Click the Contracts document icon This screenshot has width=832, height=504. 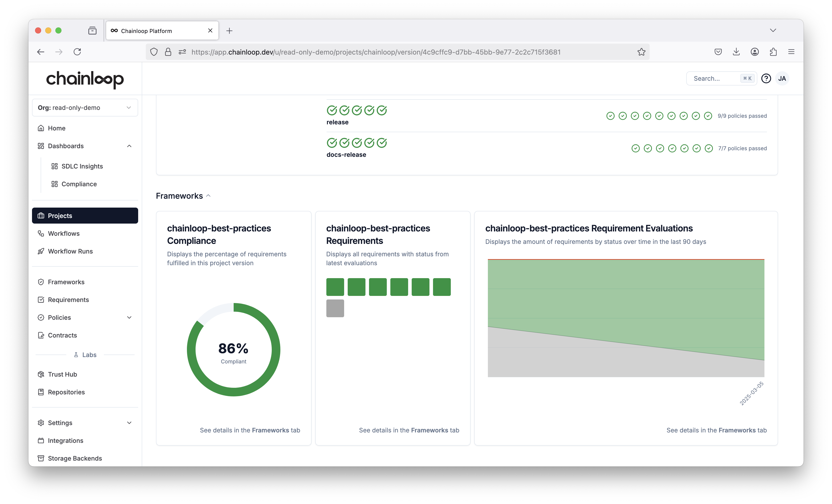(41, 335)
